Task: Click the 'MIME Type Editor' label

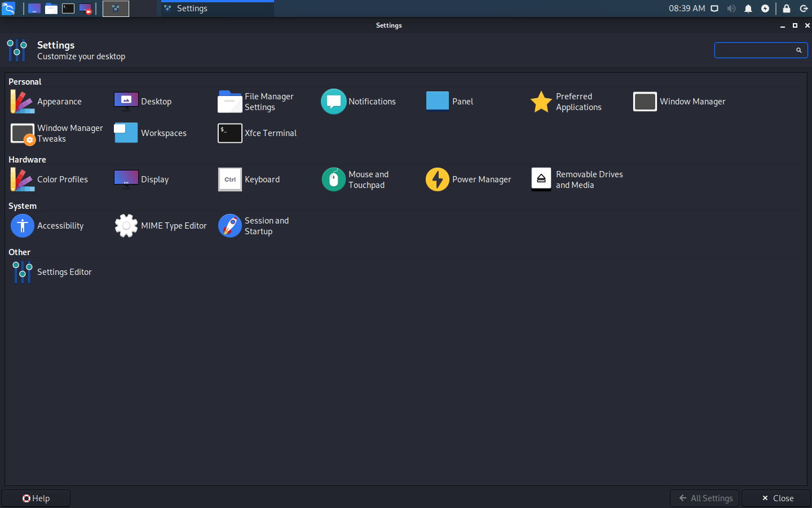Action: tap(174, 226)
